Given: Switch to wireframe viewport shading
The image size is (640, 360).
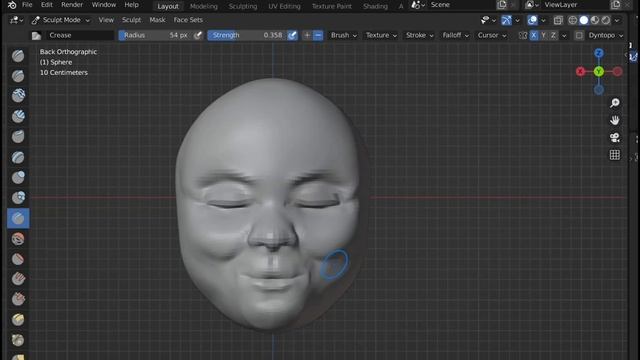Looking at the screenshot, I should tap(573, 20).
